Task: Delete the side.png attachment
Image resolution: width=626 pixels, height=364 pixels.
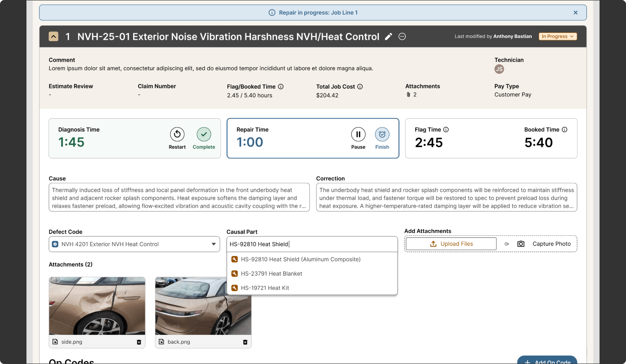Action: (x=139, y=342)
